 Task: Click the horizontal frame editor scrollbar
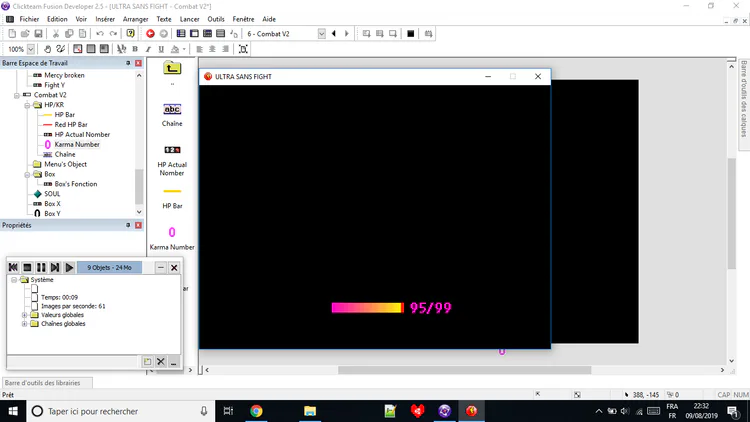[x=464, y=370]
